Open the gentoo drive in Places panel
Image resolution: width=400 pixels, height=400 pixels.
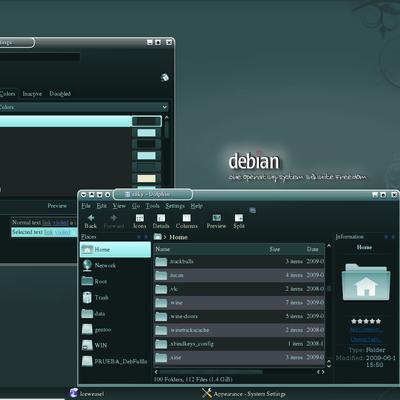pos(115,329)
